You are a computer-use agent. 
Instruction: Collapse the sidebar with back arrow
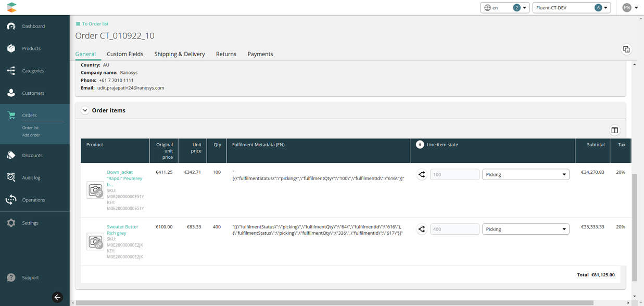[x=58, y=298]
